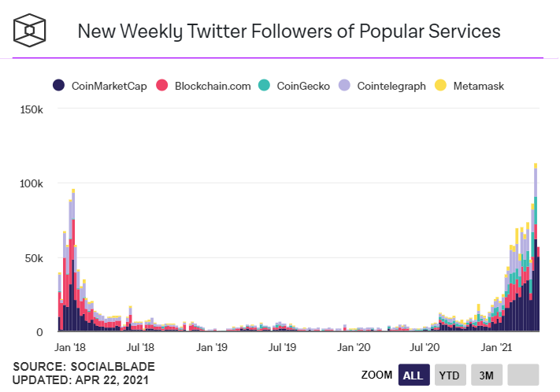Viewport: 560px width, 392px height.
Task: Click The Block cube logo icon
Action: 30,31
